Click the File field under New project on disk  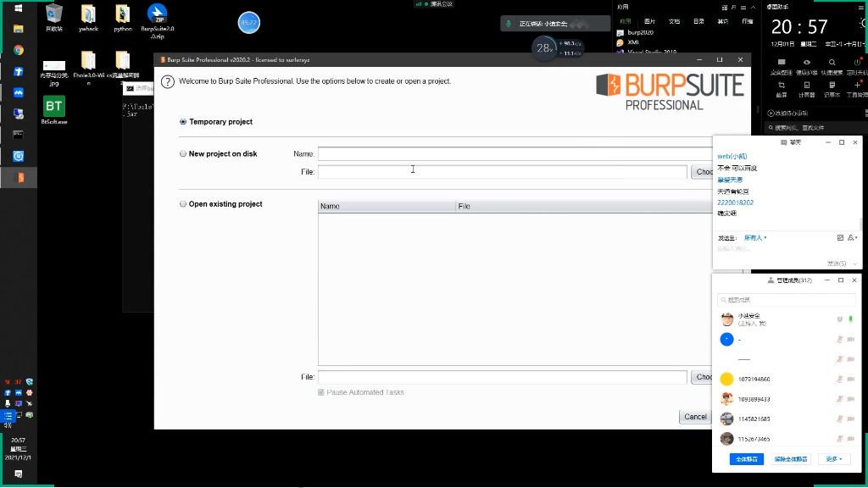click(x=502, y=172)
